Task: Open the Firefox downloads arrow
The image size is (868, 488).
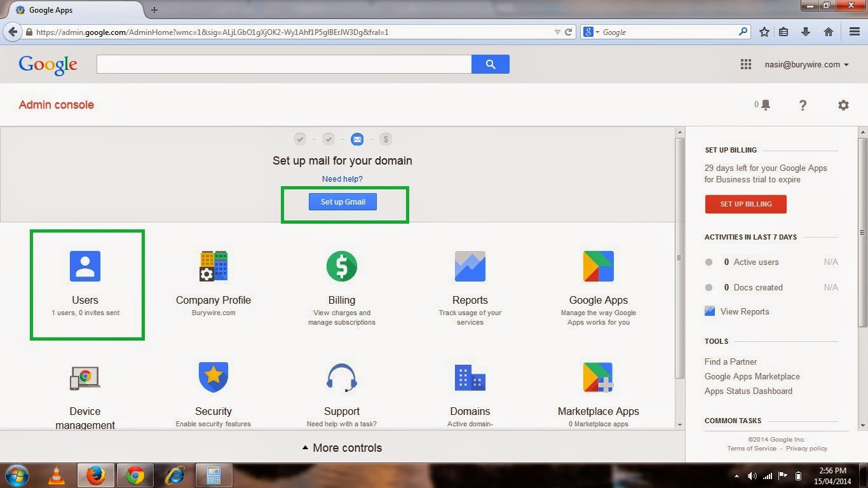Action: click(805, 32)
